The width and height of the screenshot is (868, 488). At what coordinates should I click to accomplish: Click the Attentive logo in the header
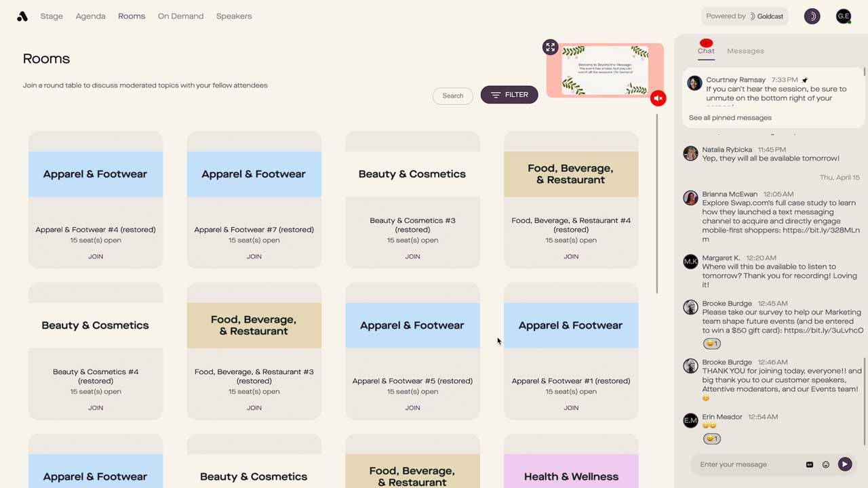click(22, 16)
